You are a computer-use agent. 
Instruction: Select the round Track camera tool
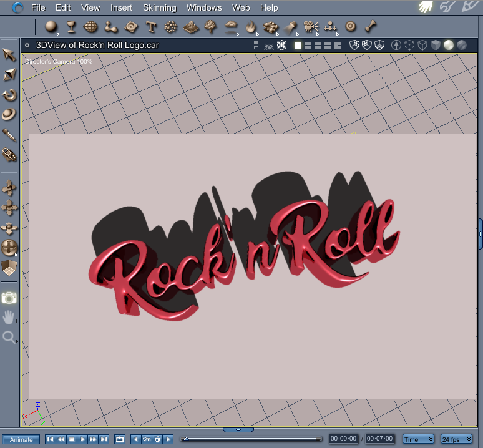9,248
